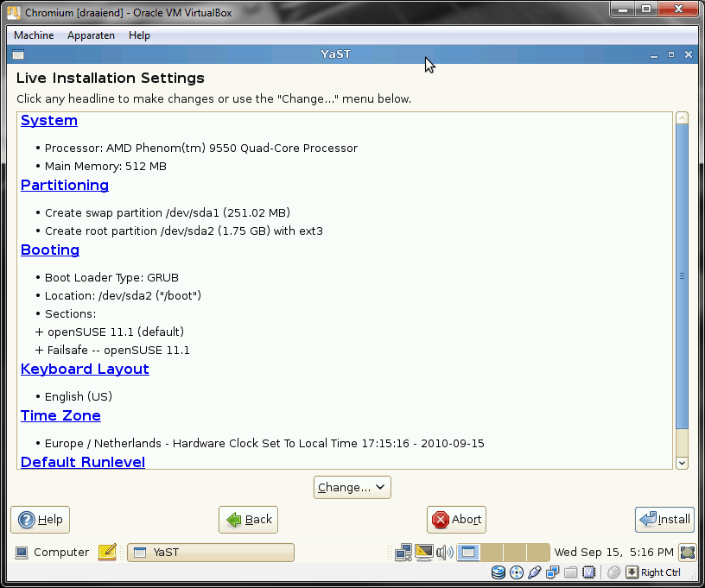
Task: Open the Time Zone headline
Action: (60, 415)
